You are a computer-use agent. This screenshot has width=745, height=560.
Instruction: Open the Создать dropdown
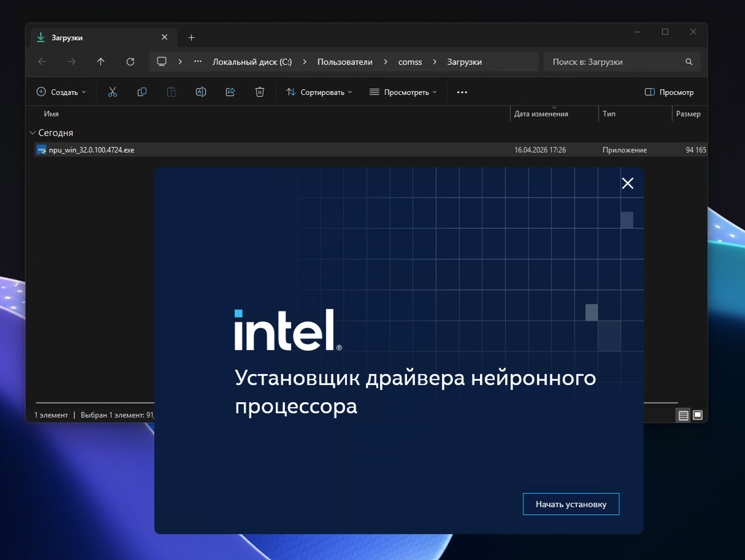point(61,92)
